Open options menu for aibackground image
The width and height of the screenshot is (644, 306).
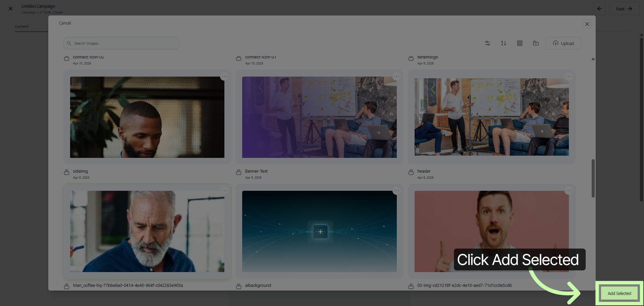(396, 191)
